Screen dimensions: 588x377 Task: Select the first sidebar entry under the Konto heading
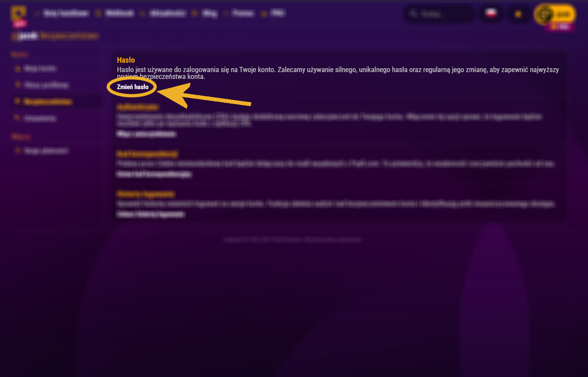click(40, 68)
